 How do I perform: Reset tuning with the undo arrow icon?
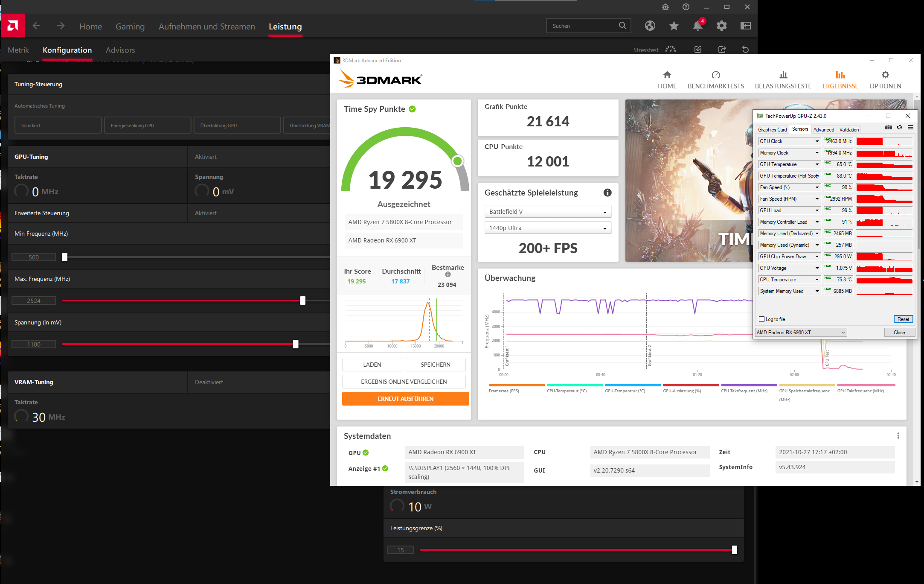745,50
